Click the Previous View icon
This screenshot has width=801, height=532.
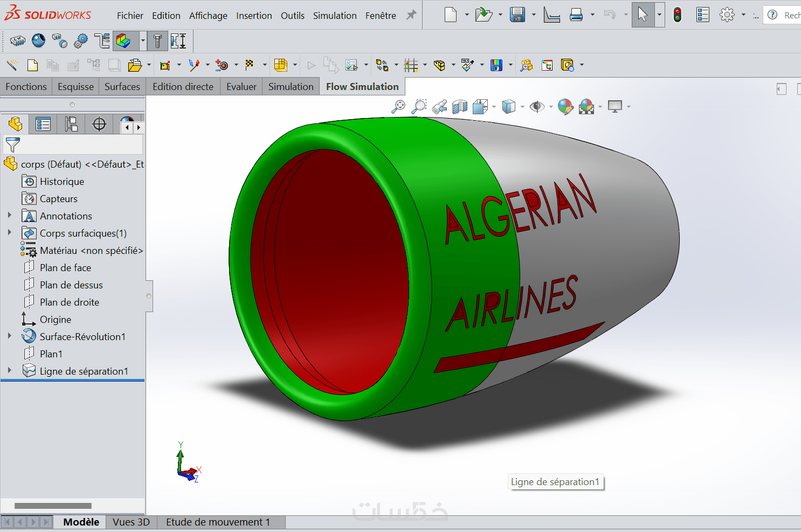[439, 107]
